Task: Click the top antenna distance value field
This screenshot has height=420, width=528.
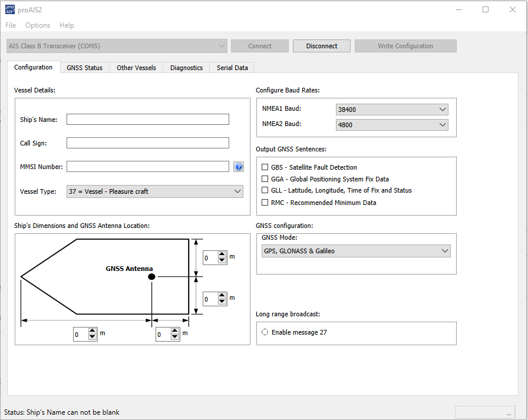Action: coord(210,258)
